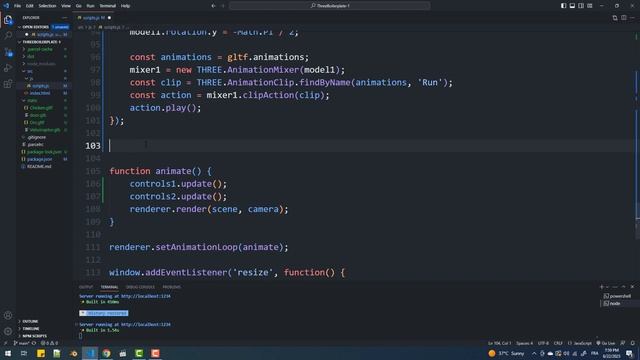The width and height of the screenshot is (640, 360).
Task: Open the orange Camtasia recorder taskbar icon
Action: point(156,353)
